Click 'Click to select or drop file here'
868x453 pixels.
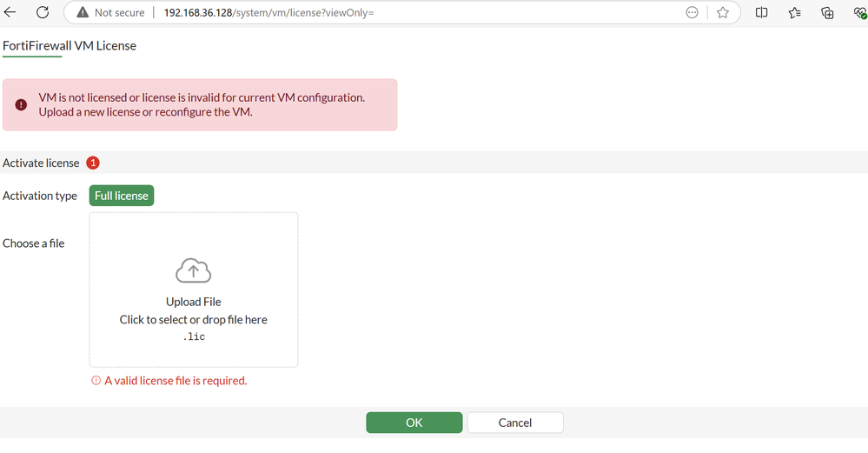click(193, 320)
